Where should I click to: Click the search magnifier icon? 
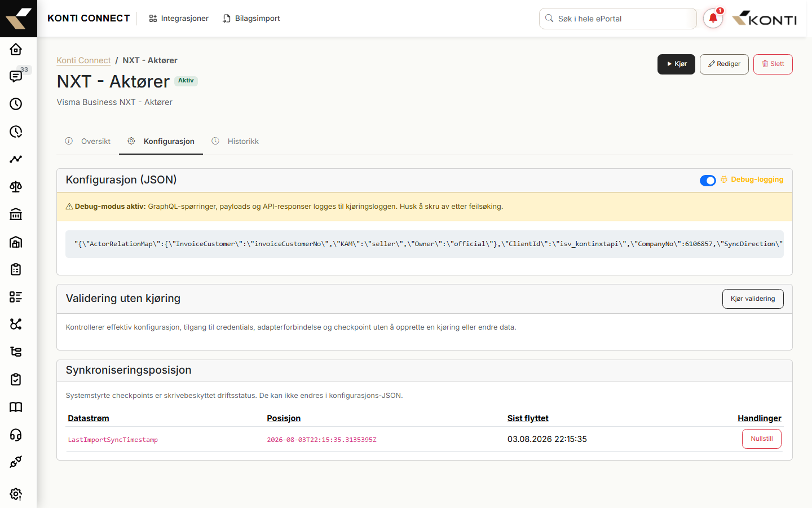(x=549, y=19)
